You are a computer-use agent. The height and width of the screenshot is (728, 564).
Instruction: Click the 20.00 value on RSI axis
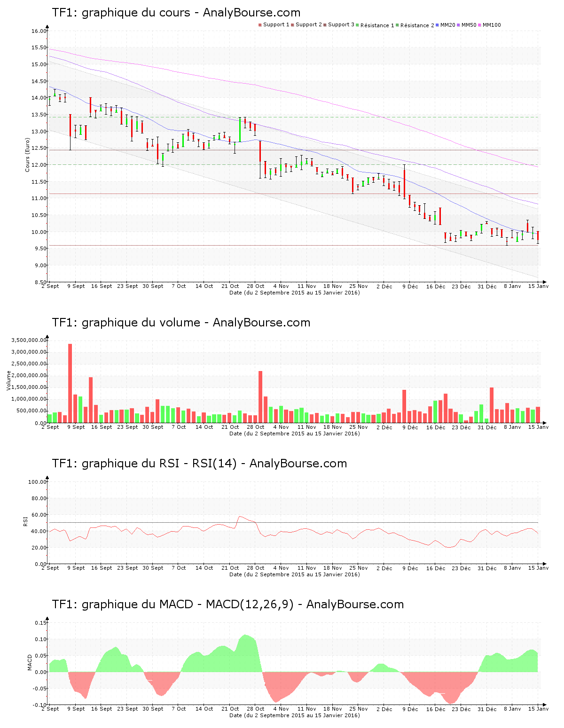[39, 548]
